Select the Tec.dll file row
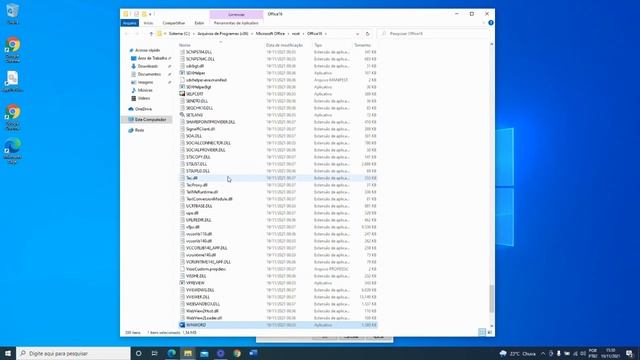 point(278,178)
